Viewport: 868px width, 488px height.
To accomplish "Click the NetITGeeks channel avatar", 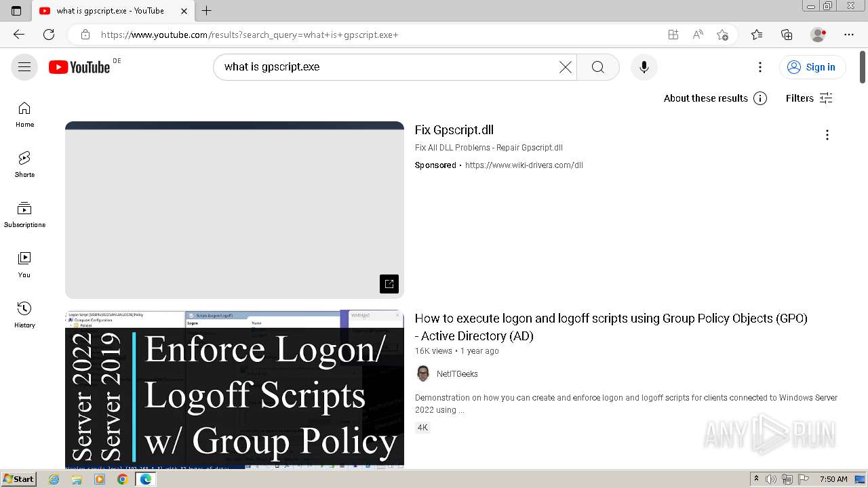I will coord(423,374).
